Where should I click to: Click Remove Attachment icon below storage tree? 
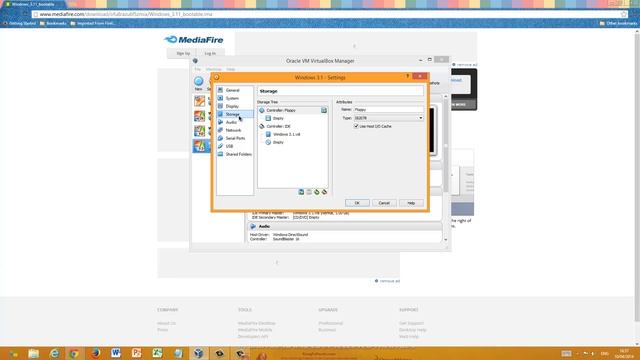pyautogui.click(x=324, y=192)
